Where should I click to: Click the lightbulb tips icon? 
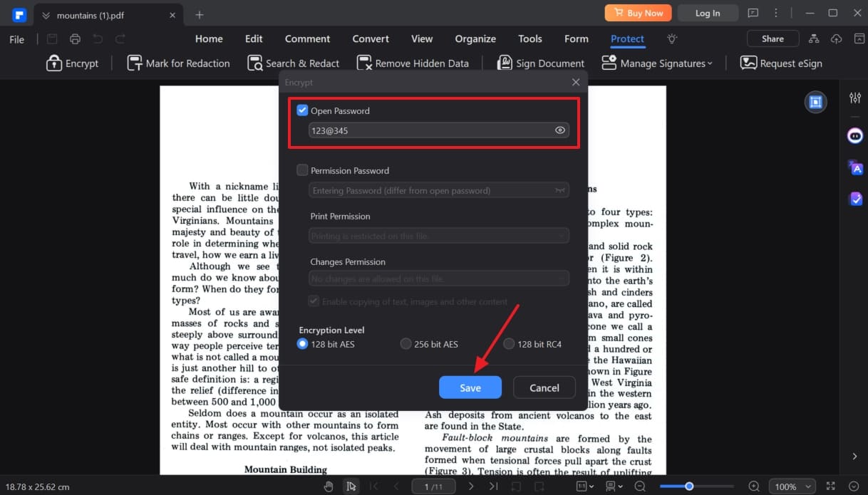(x=671, y=39)
